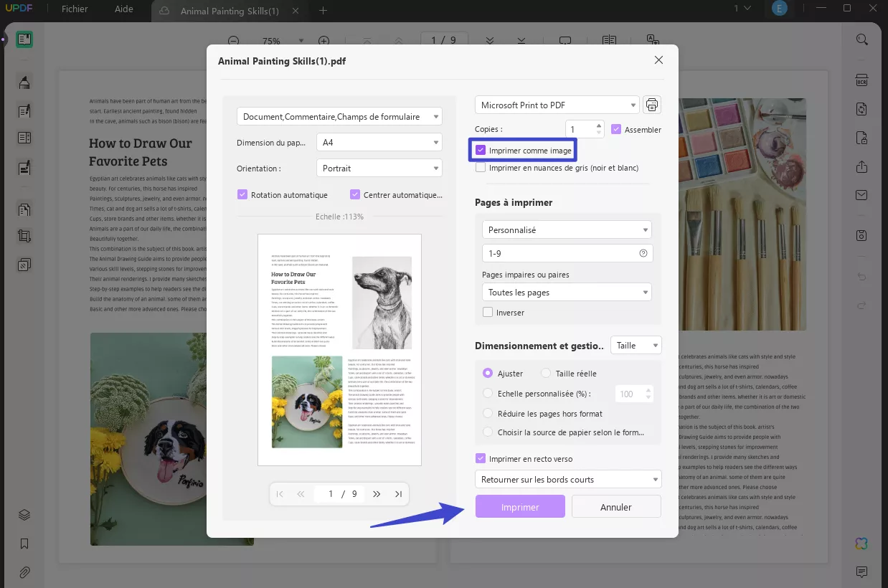Open the bookmarks panel icon
Image resolution: width=888 pixels, height=588 pixels.
[x=24, y=544]
